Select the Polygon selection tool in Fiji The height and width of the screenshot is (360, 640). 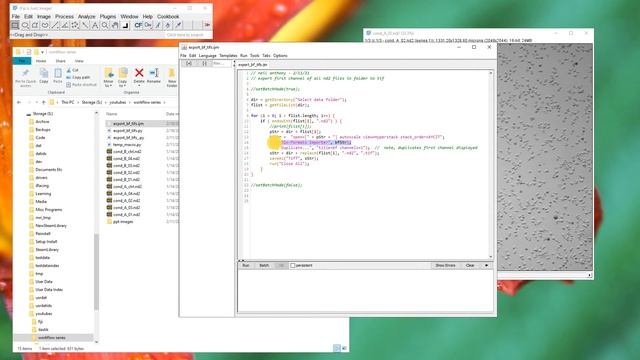point(35,25)
